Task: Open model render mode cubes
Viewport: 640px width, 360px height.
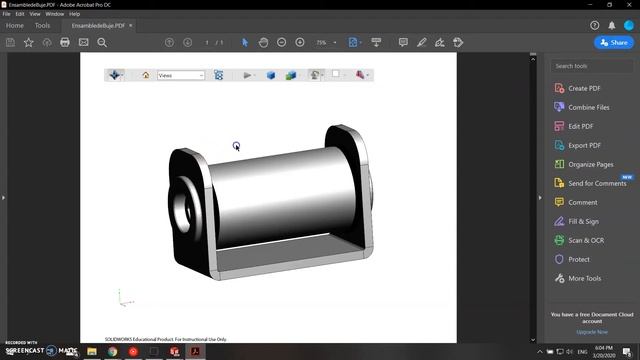Action: tap(291, 75)
